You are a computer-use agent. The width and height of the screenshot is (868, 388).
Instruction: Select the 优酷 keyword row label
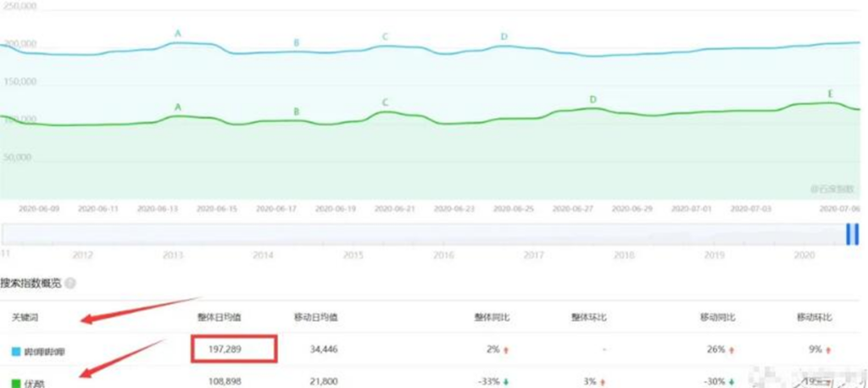35,383
